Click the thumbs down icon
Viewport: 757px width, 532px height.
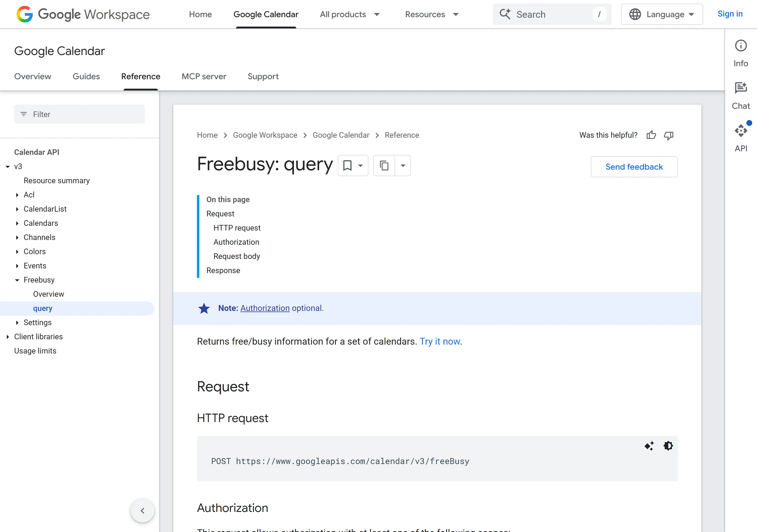click(669, 135)
